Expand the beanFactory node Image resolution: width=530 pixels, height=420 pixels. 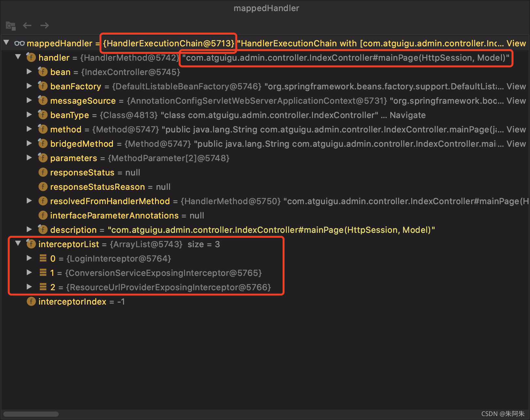[29, 86]
